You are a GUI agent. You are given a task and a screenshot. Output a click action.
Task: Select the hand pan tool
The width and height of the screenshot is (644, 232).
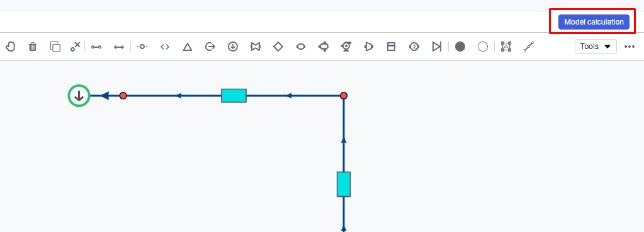tap(10, 47)
